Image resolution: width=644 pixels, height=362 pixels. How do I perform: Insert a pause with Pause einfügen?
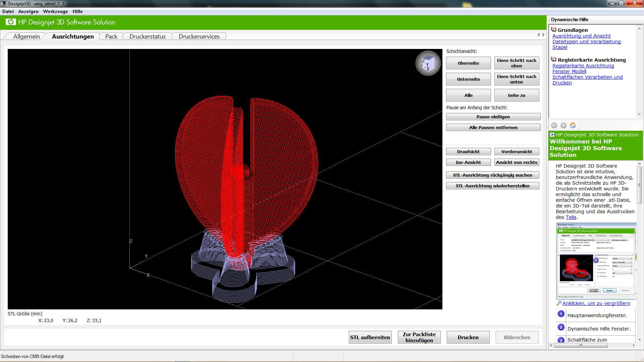(493, 117)
